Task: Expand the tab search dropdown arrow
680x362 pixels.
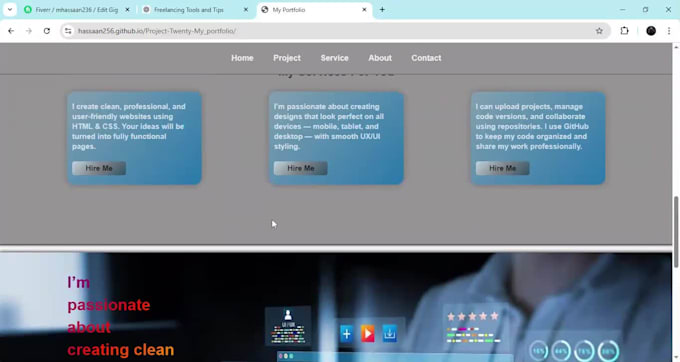Action: 10,10
